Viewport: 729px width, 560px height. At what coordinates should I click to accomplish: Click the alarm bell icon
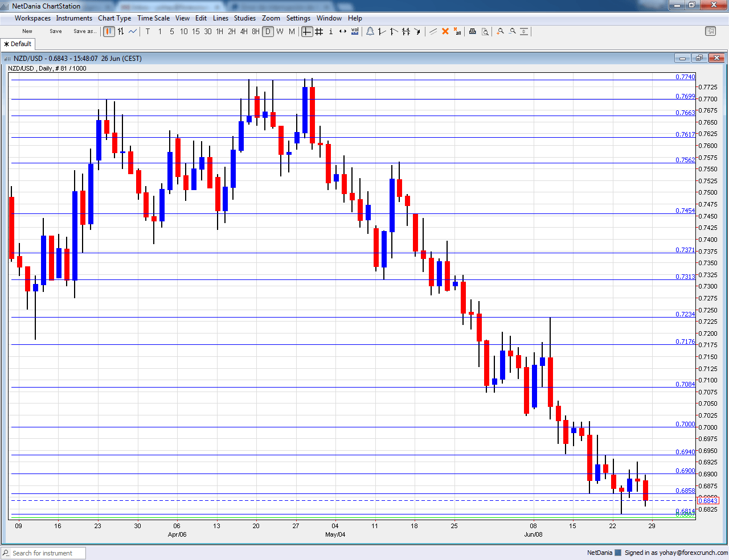click(x=370, y=31)
